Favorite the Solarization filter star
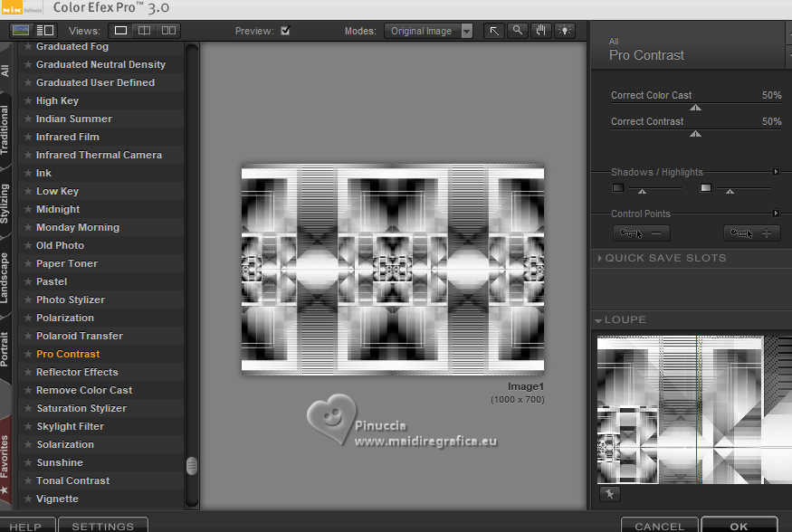The width and height of the screenshot is (792, 532). point(28,444)
